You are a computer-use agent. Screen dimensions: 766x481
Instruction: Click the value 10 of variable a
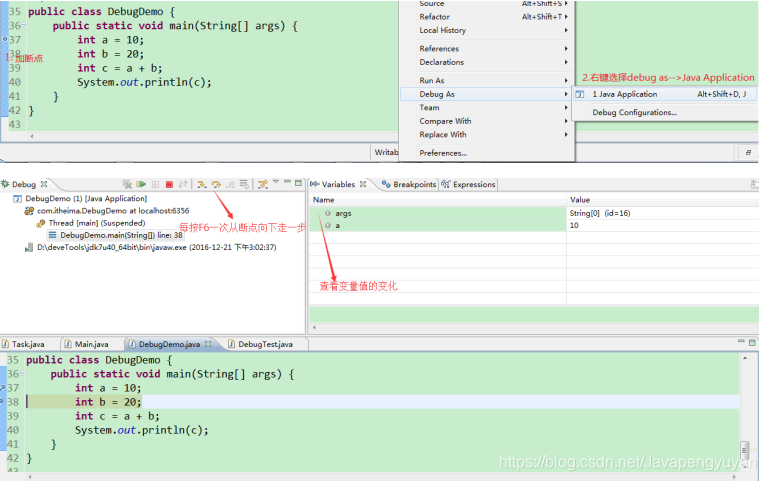[x=574, y=225]
